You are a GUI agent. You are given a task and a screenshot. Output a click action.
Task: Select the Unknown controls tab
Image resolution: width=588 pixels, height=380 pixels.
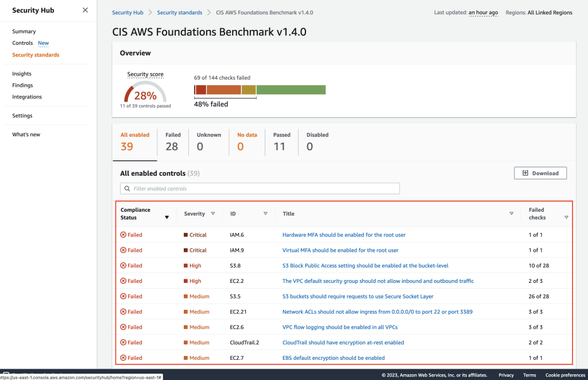[209, 141]
